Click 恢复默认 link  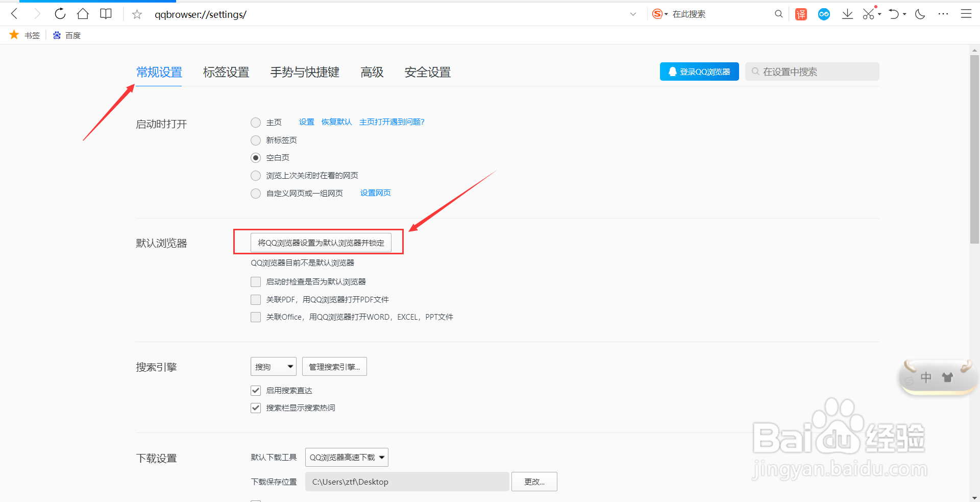[x=337, y=122]
